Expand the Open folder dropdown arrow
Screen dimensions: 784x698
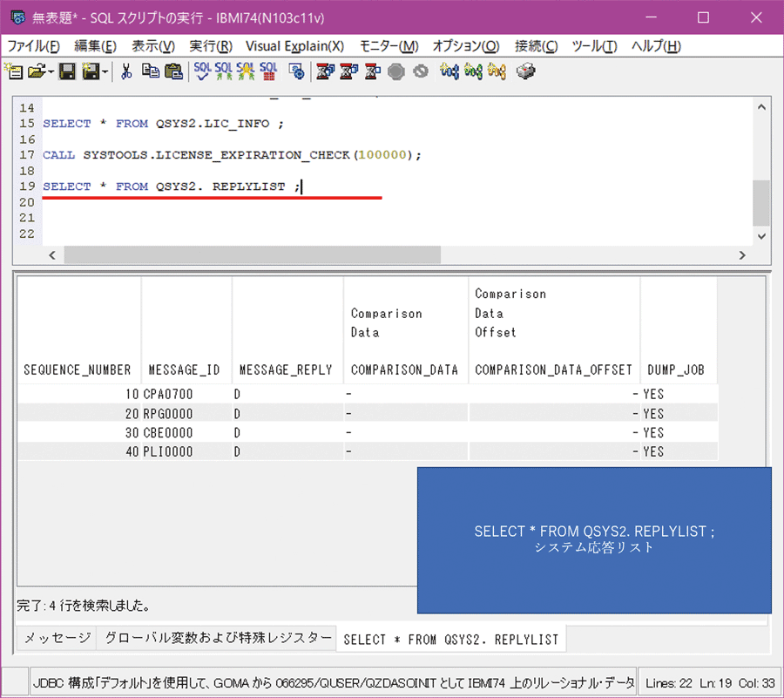[x=51, y=71]
